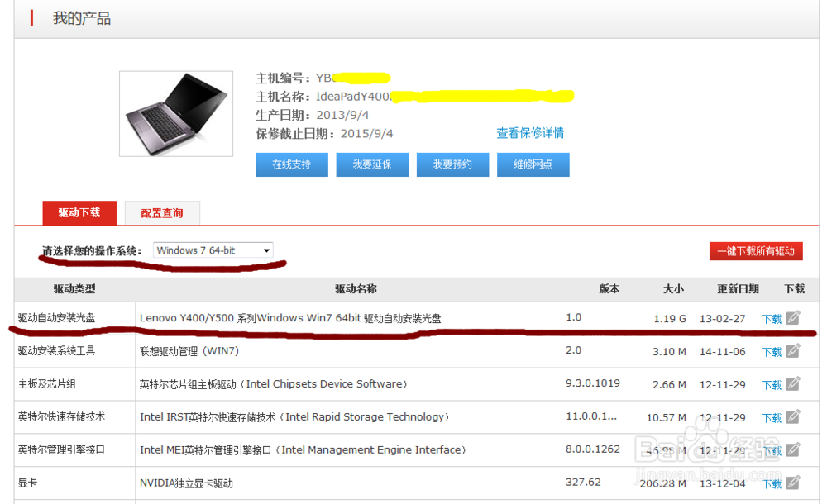Download Intel Rapid Storage Technology driver
The image size is (827, 504).
click(772, 417)
